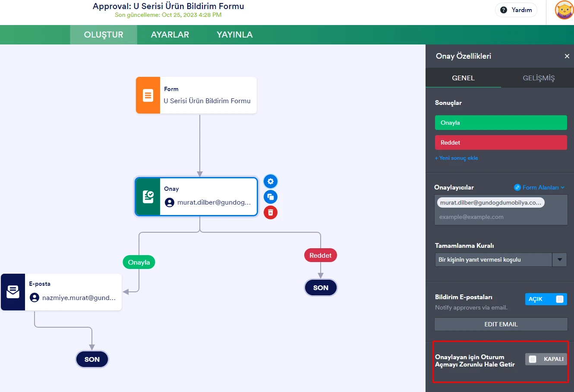Open the user avatar in top corner
Screen dimensions: 574x392
(x=564, y=10)
